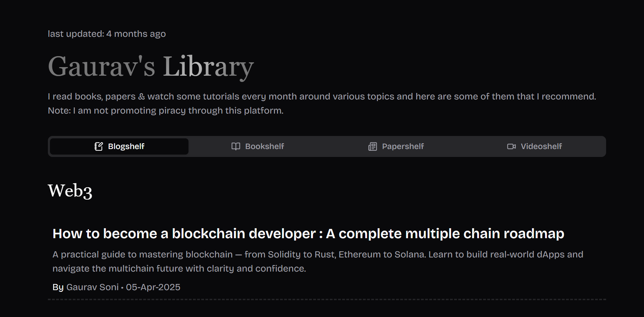Click the "By" label before author

coord(58,287)
